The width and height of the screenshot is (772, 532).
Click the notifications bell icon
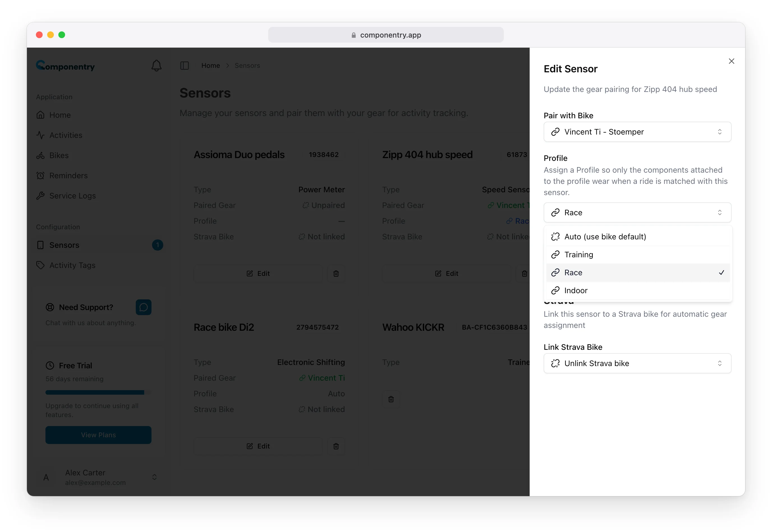coord(157,66)
